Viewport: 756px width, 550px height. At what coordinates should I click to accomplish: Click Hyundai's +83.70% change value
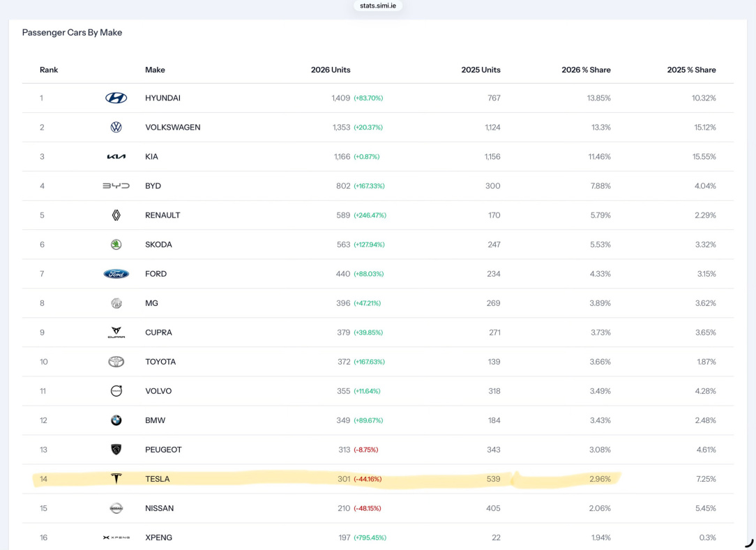(368, 98)
